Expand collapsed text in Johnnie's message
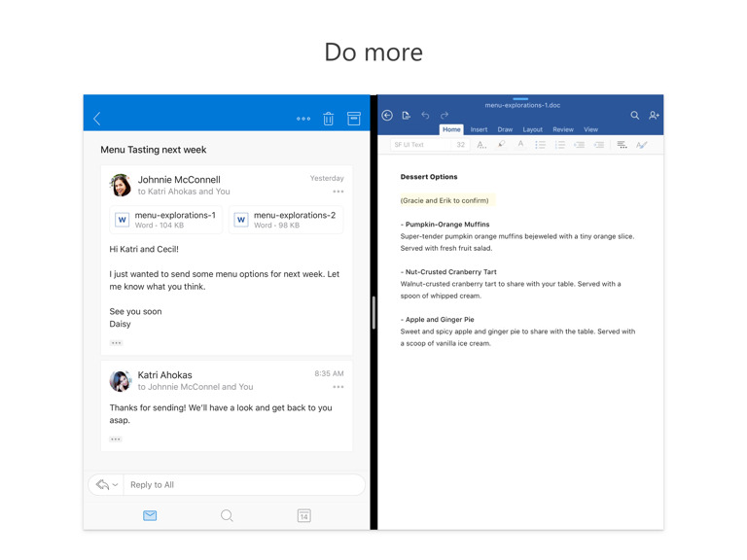 [116, 342]
